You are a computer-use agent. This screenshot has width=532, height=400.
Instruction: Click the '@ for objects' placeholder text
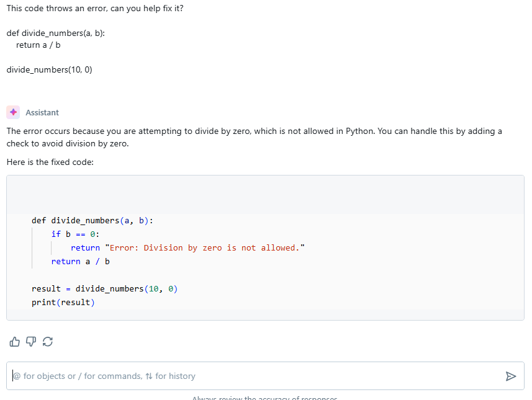104,376
